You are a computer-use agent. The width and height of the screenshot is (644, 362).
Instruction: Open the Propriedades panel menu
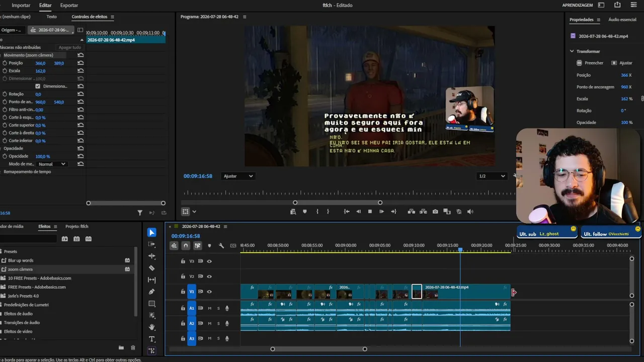(x=598, y=20)
